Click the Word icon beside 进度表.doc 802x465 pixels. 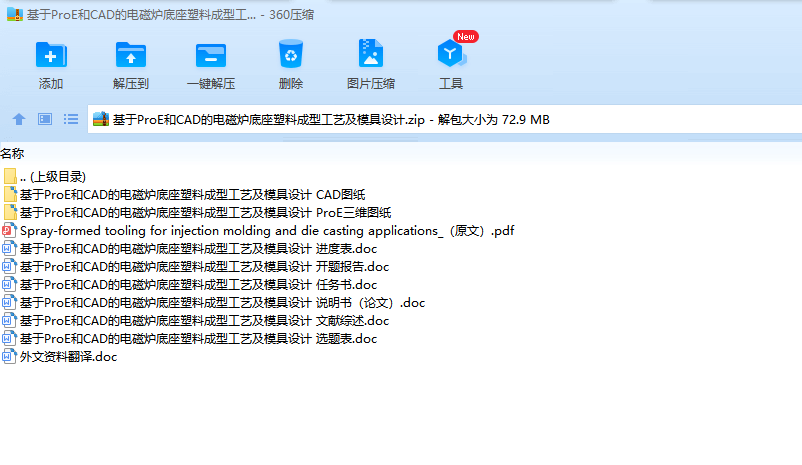(10, 249)
